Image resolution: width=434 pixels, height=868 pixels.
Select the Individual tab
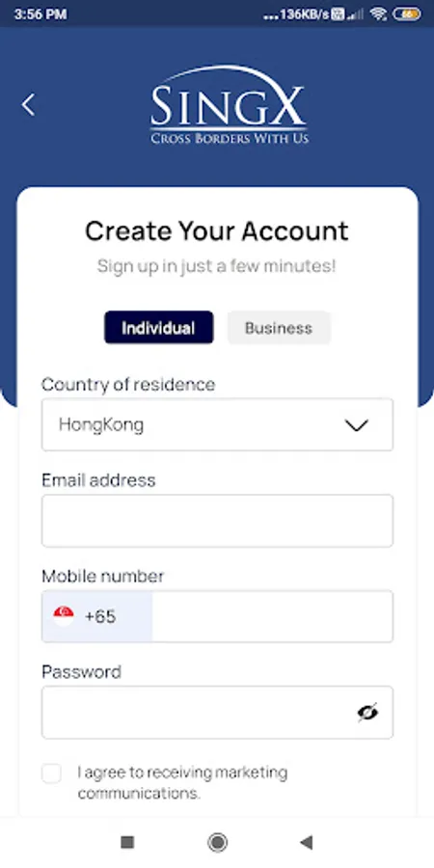(159, 327)
